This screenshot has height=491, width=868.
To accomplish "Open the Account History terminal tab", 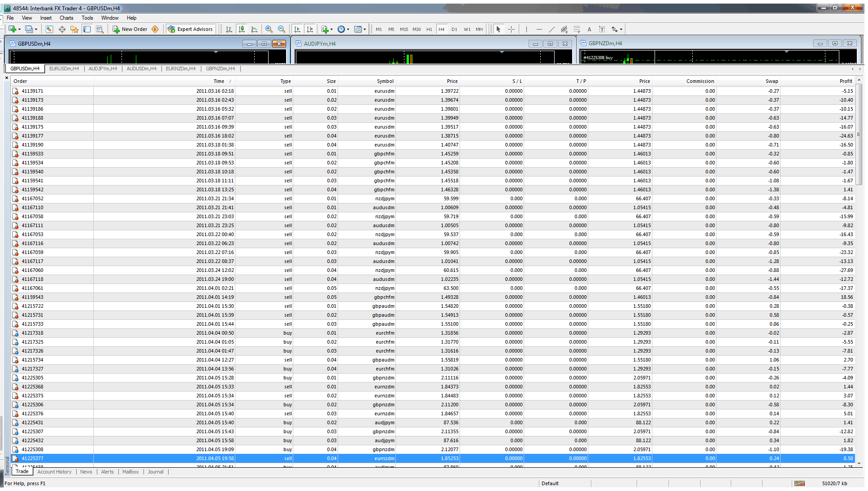I will [54, 472].
